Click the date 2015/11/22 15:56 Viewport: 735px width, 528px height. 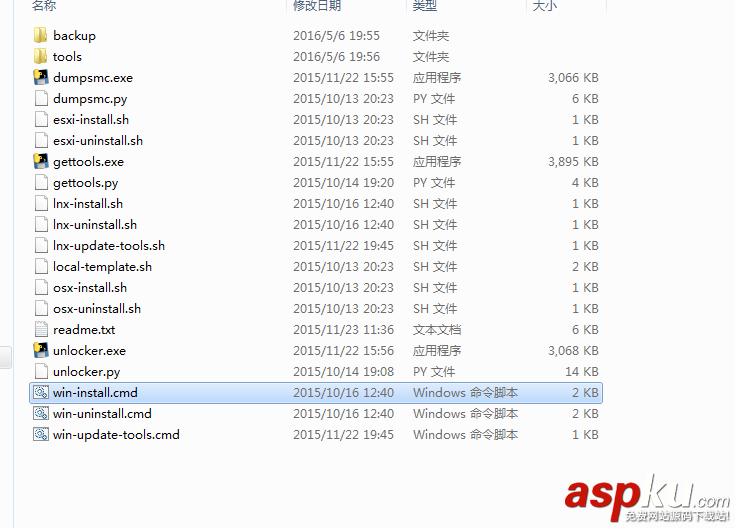point(344,351)
